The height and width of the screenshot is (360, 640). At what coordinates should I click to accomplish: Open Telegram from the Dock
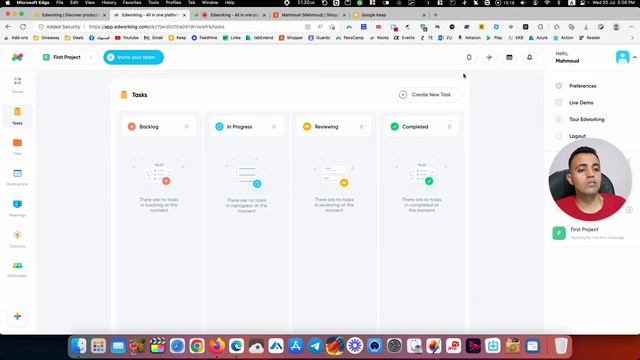coord(316,346)
